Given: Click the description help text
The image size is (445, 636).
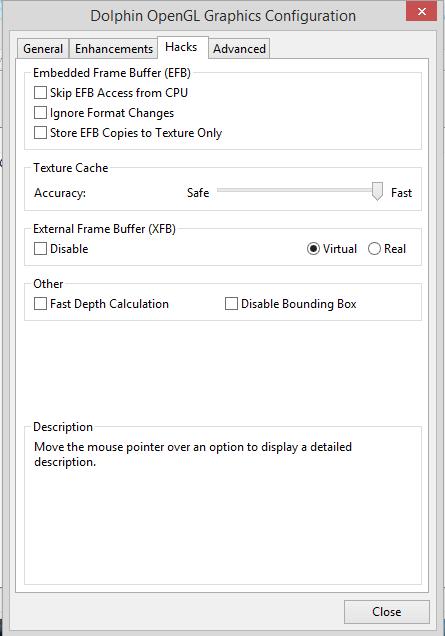Looking at the screenshot, I should (x=193, y=454).
